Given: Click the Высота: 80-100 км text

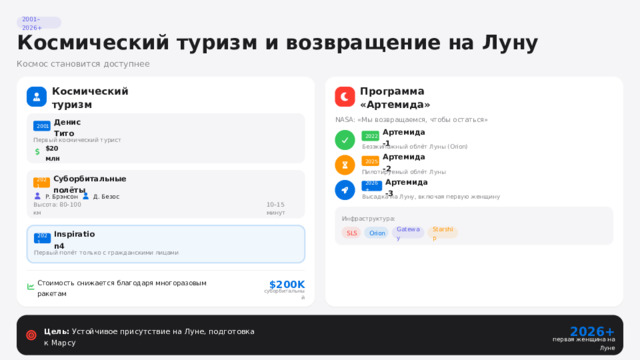Looking at the screenshot, I should pos(57,209).
